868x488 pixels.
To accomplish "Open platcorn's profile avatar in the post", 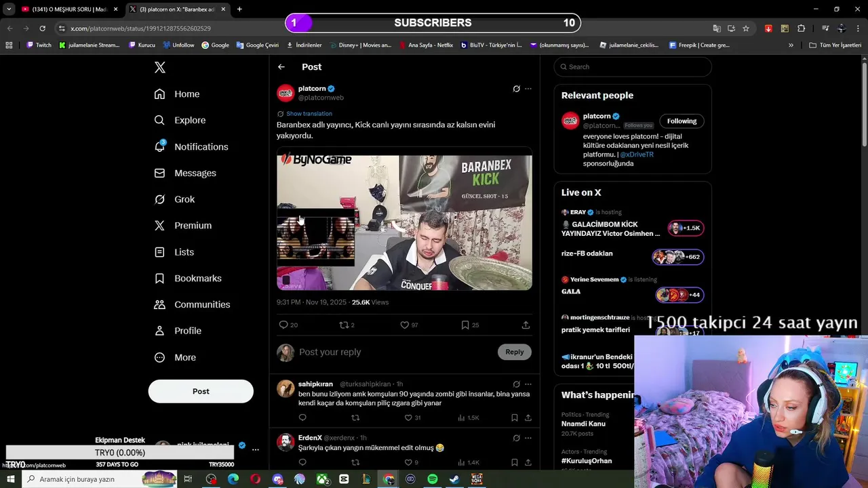I will (x=285, y=93).
